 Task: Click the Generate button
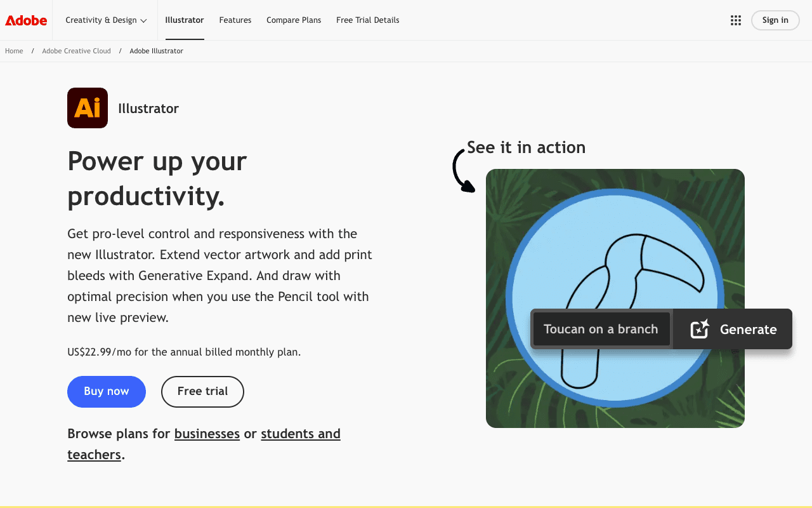pyautogui.click(x=733, y=329)
